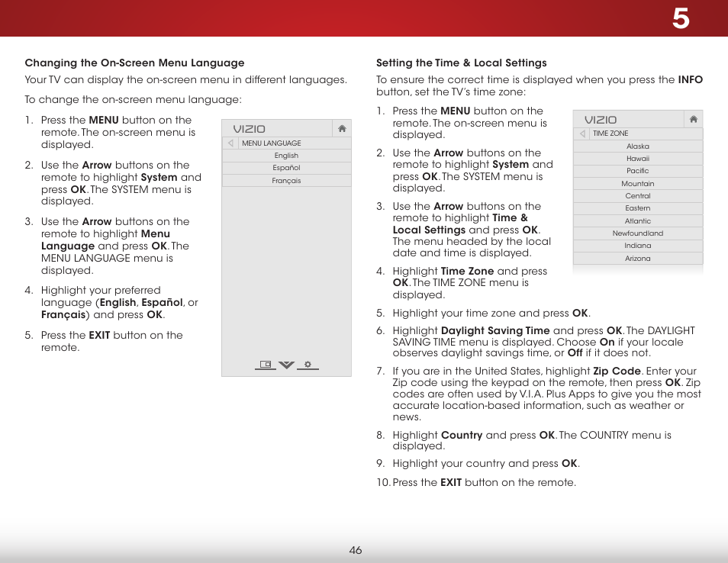This screenshot has height=563, width=728.
Task: Click bold EXIT in language step 5
Action: tap(99, 335)
